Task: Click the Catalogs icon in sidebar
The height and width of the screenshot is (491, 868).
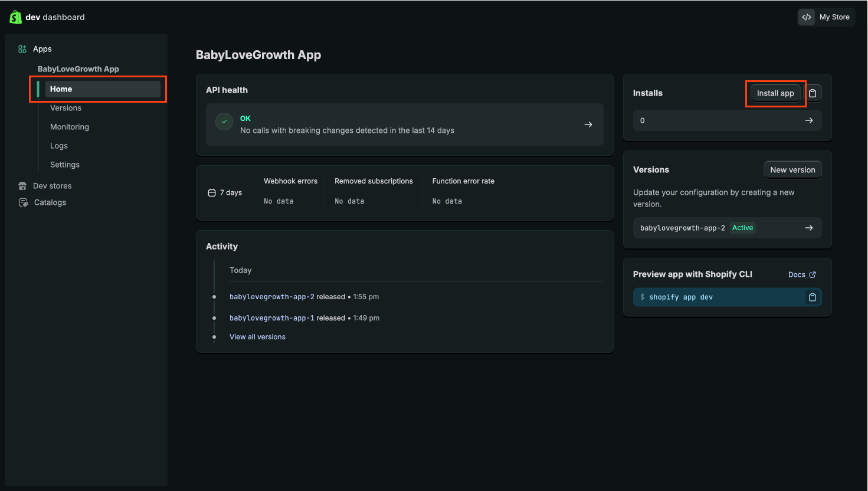Action: click(x=23, y=202)
